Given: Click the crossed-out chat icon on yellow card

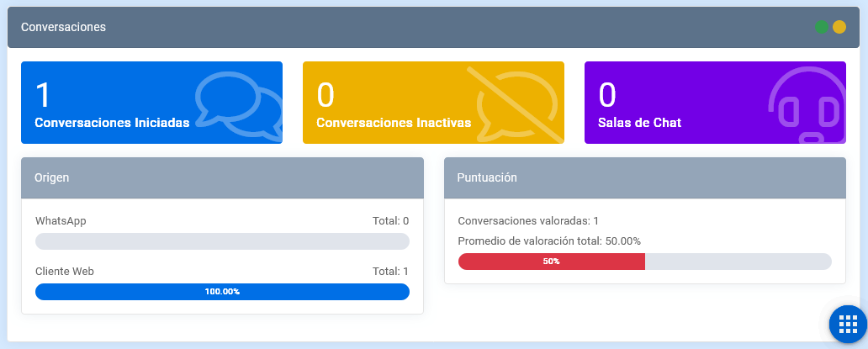Looking at the screenshot, I should [x=516, y=104].
